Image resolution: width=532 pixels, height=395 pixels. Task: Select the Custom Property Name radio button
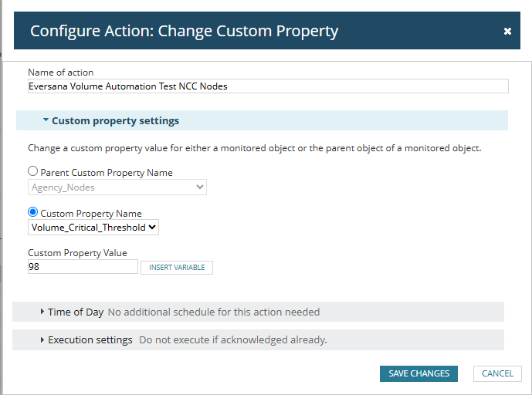(x=33, y=213)
